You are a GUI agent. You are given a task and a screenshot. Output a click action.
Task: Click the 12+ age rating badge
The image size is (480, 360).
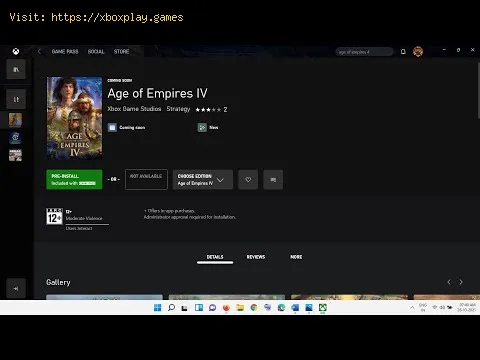click(54, 216)
